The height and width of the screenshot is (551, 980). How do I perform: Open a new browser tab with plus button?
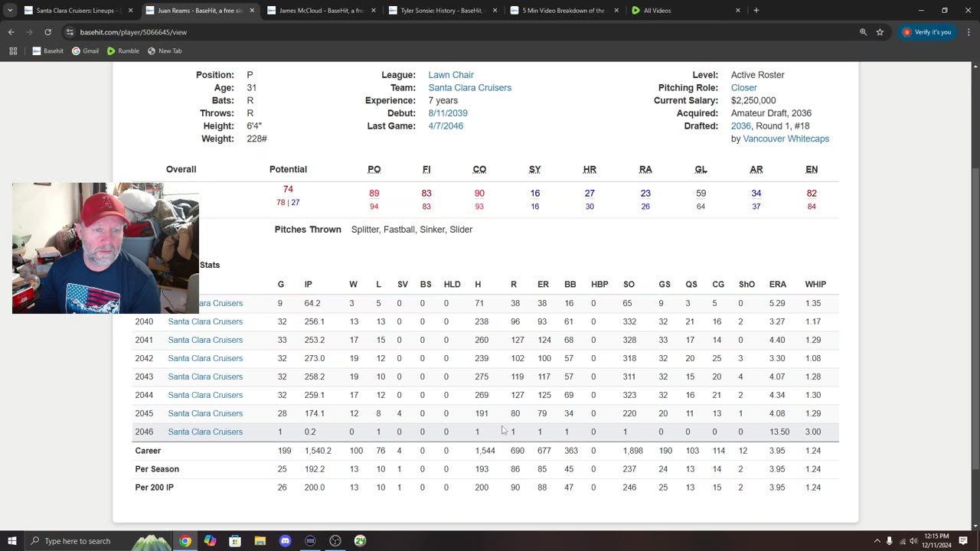(x=756, y=11)
